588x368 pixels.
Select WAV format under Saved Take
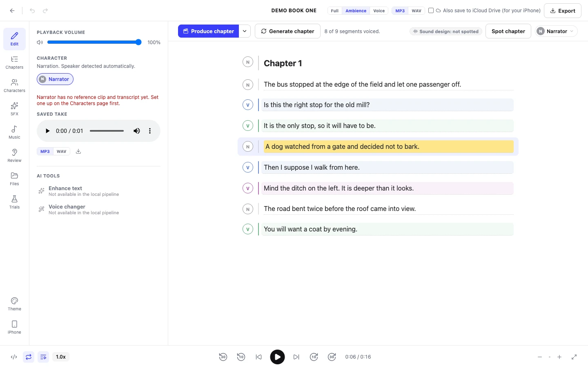pyautogui.click(x=62, y=151)
